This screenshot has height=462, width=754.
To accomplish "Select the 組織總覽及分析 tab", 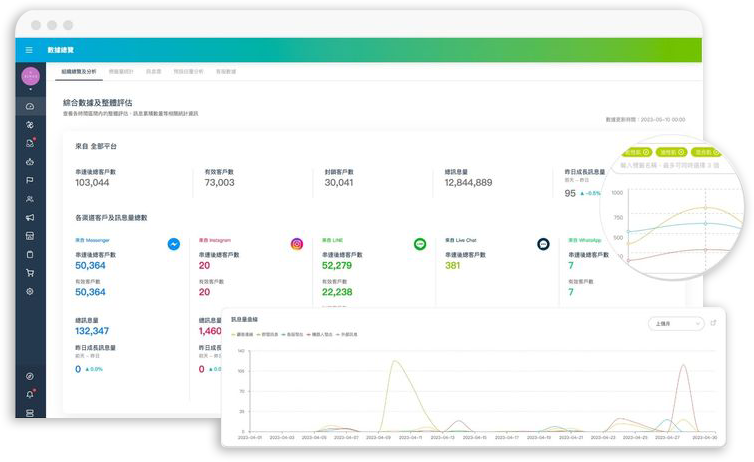I will click(79, 72).
